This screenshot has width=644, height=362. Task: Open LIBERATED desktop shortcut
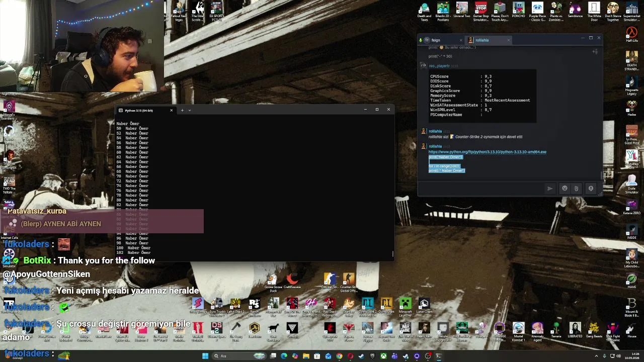click(575, 330)
